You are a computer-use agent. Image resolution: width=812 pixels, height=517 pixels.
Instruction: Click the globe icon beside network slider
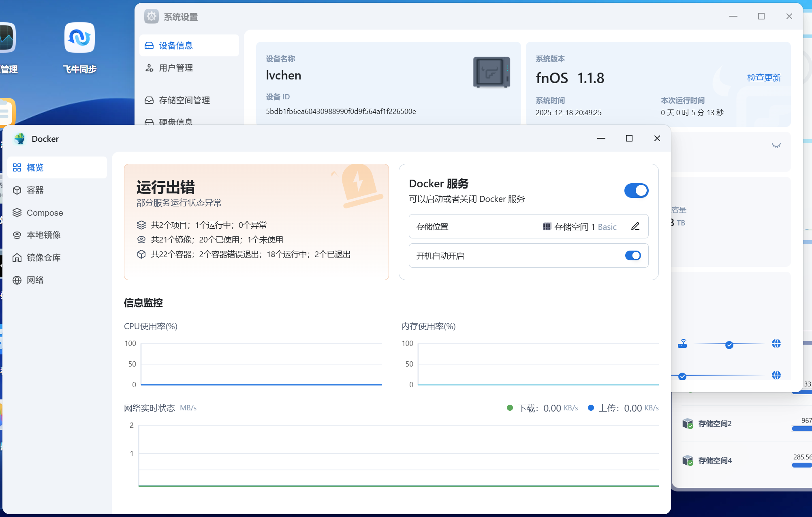(776, 344)
